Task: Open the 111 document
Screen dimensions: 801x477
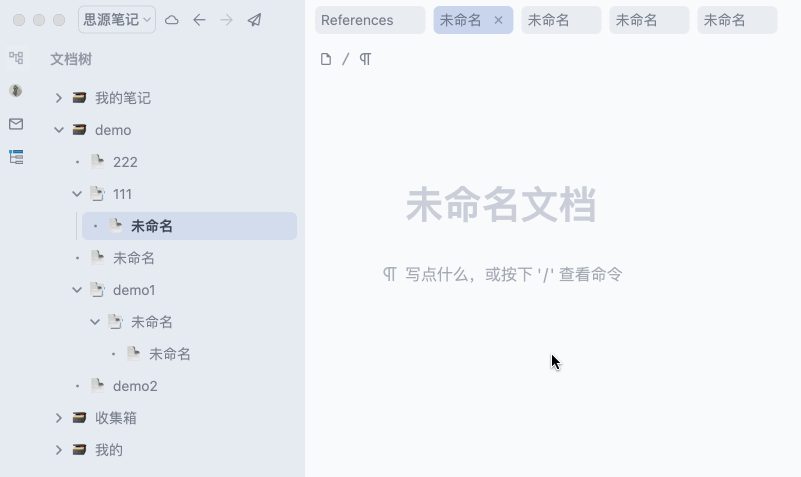Action: pos(122,194)
